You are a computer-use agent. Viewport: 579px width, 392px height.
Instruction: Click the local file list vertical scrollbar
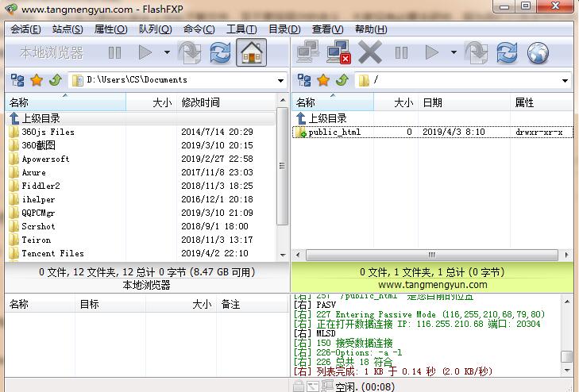click(x=283, y=166)
